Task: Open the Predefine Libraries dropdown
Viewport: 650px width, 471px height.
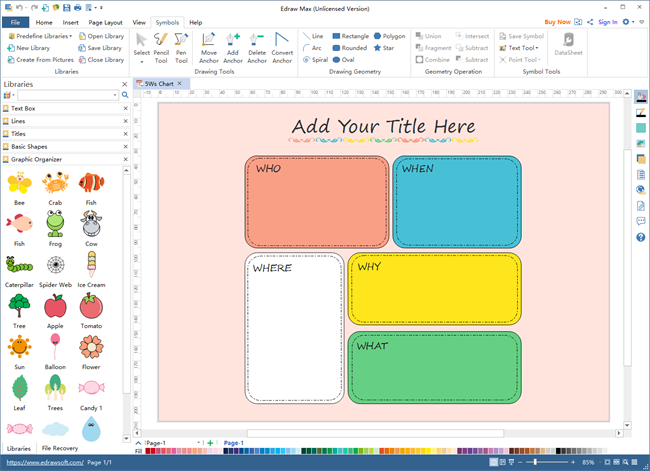Action: pos(46,36)
